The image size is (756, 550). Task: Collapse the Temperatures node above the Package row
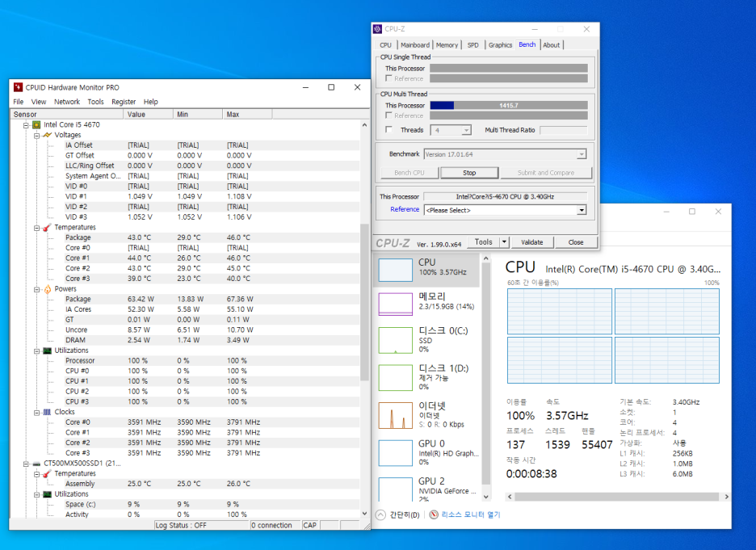36,228
